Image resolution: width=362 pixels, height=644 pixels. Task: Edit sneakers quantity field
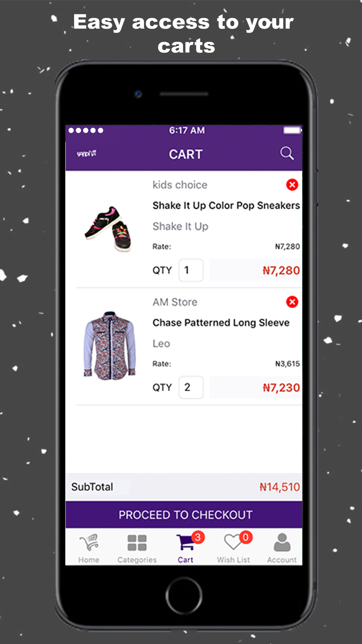point(191,270)
